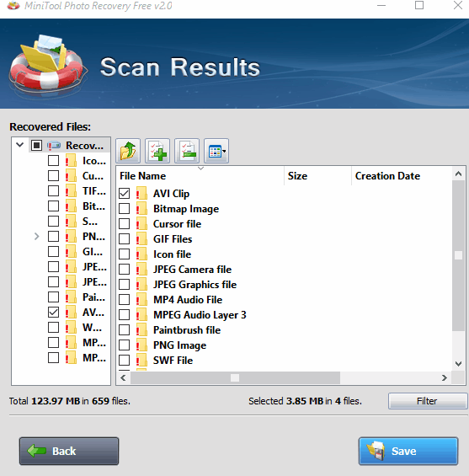Click the horizontal scrollbar left arrow
The image size is (469, 476).
(x=123, y=377)
